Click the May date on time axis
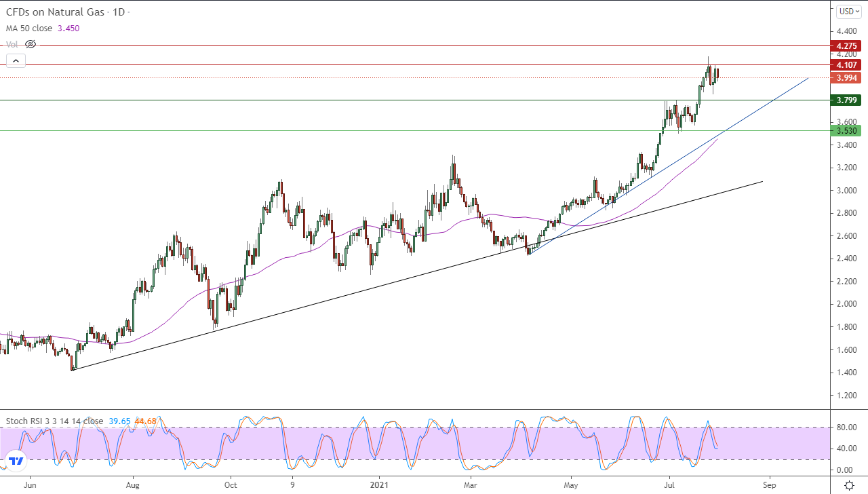Viewport: 868px width, 494px height. [571, 485]
